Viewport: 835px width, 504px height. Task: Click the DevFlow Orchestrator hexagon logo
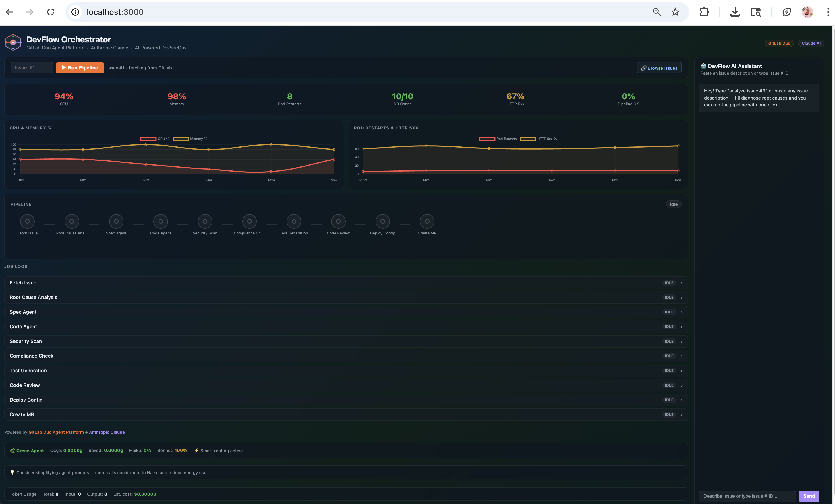(x=13, y=42)
